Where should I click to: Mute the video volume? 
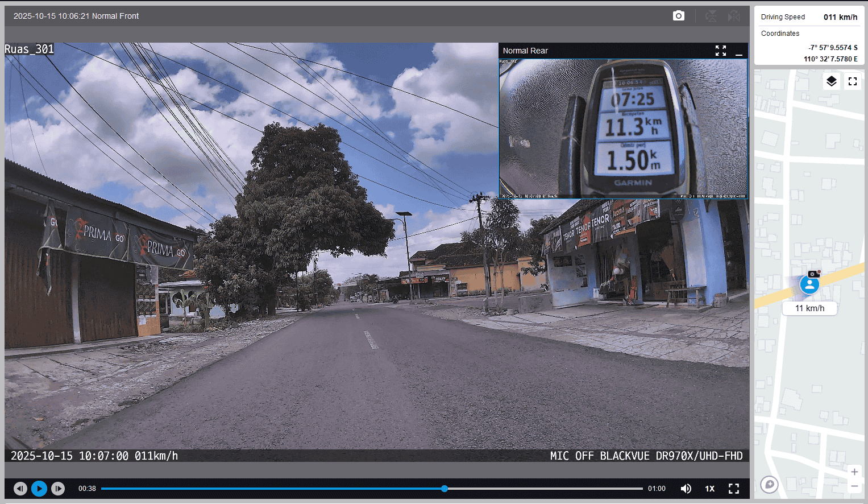[x=686, y=489]
